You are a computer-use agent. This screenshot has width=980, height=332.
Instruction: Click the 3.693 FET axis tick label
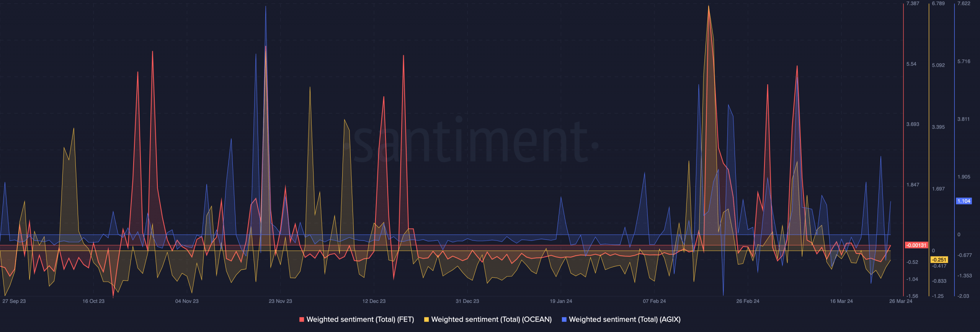[x=913, y=124]
